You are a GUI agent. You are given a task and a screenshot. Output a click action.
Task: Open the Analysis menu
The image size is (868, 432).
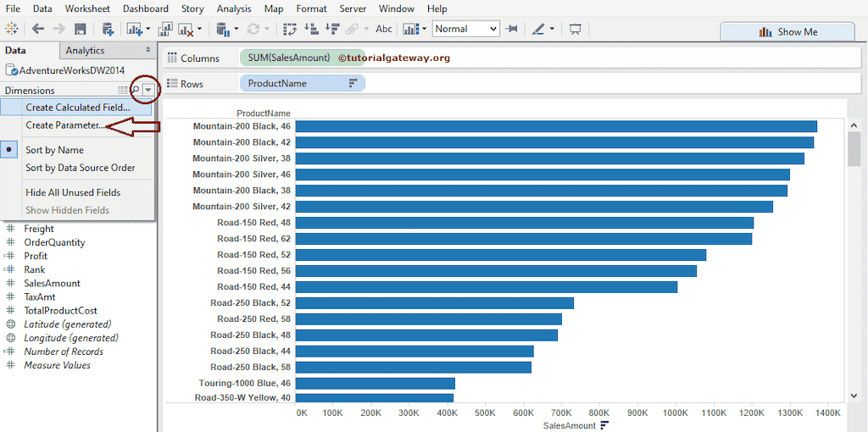[x=233, y=8]
